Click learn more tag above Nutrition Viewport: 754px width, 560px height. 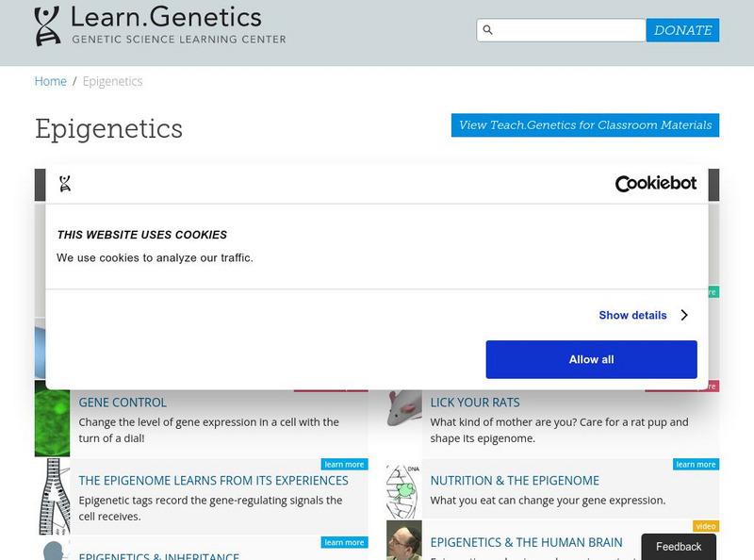696,464
